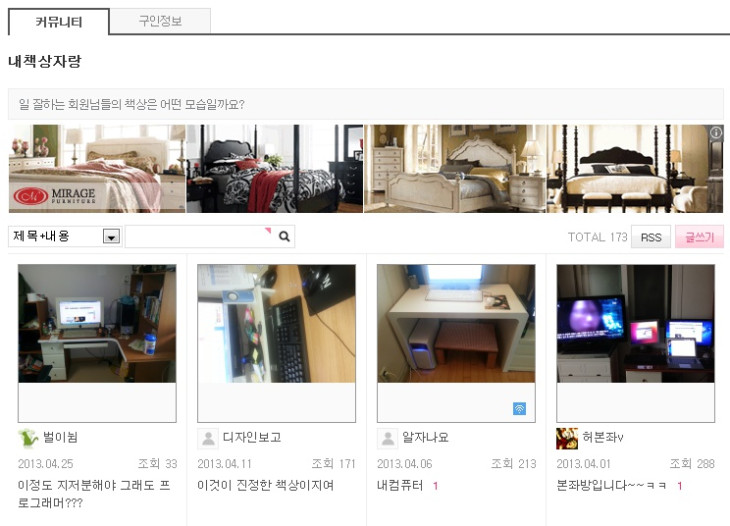Click username 벌이눰
The height and width of the screenshot is (526, 730).
click(x=61, y=437)
